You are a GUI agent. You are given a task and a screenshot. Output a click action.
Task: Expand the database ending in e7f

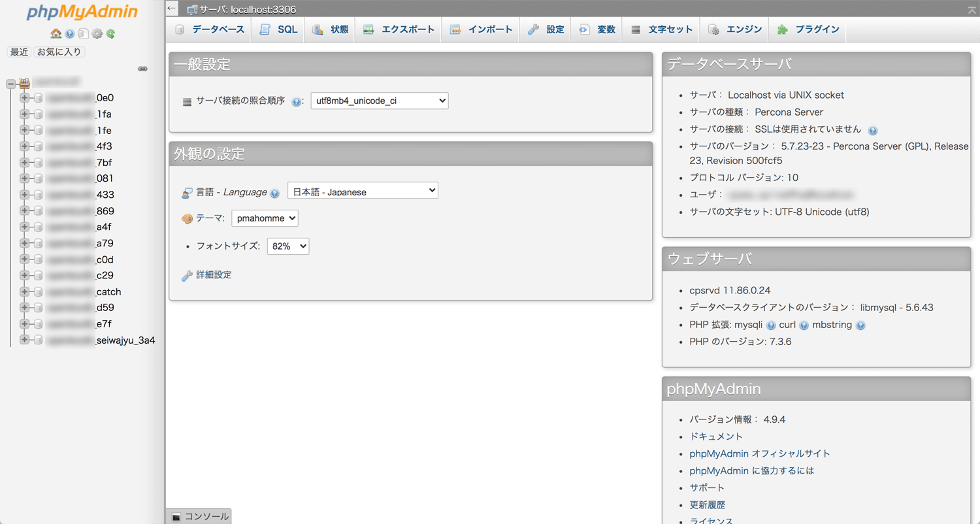pos(25,324)
